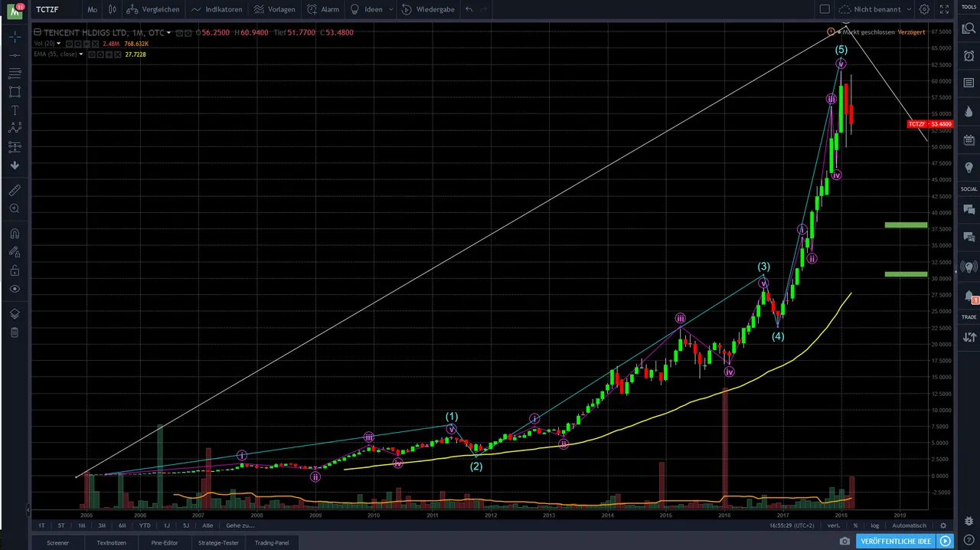Open the Vergleichen compare symbol dialog

click(x=153, y=9)
